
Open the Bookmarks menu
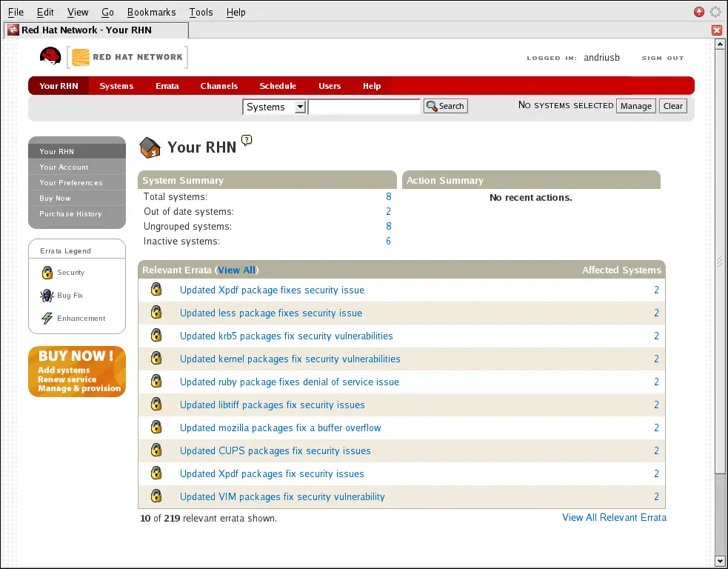151,12
